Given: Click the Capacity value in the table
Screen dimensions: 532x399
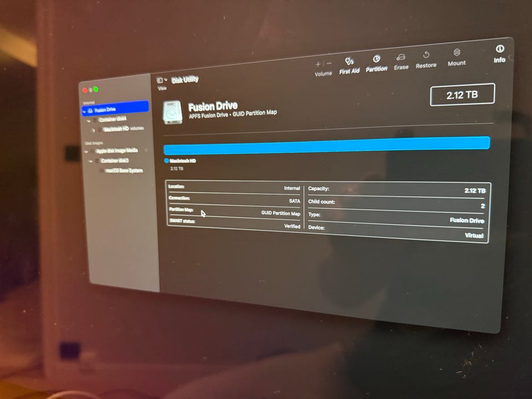Looking at the screenshot, I should pyautogui.click(x=475, y=191).
